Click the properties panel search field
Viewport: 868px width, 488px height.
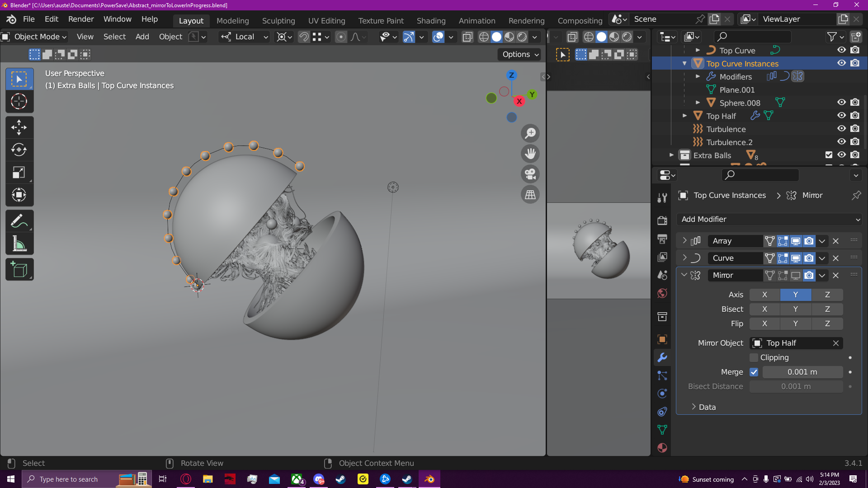click(760, 175)
